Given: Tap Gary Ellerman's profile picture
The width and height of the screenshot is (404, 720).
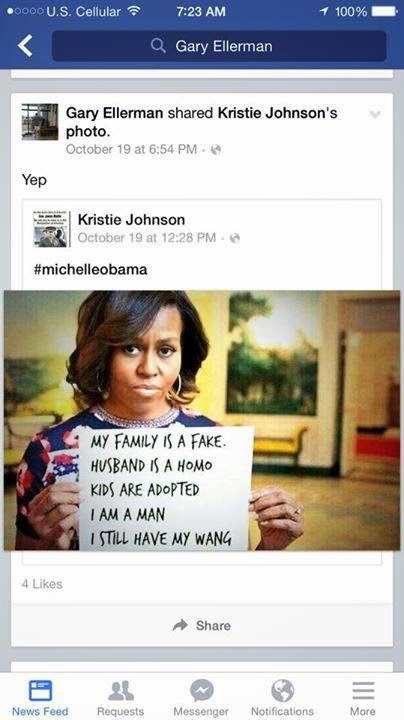Looking at the screenshot, I should point(40,122).
